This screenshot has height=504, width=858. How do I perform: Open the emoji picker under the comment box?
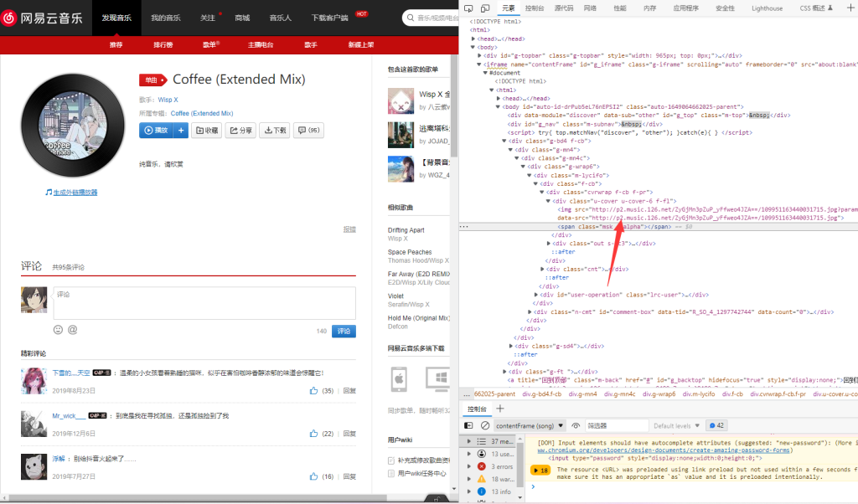58,330
